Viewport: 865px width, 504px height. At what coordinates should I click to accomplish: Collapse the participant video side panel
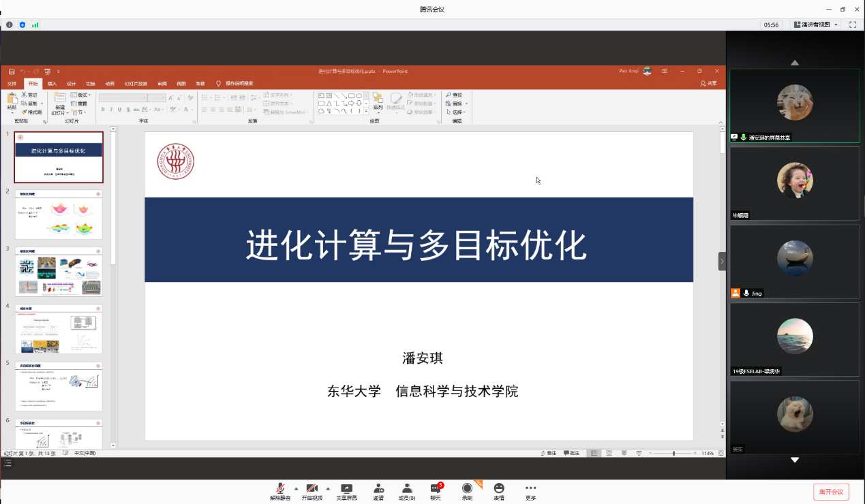[x=722, y=261]
